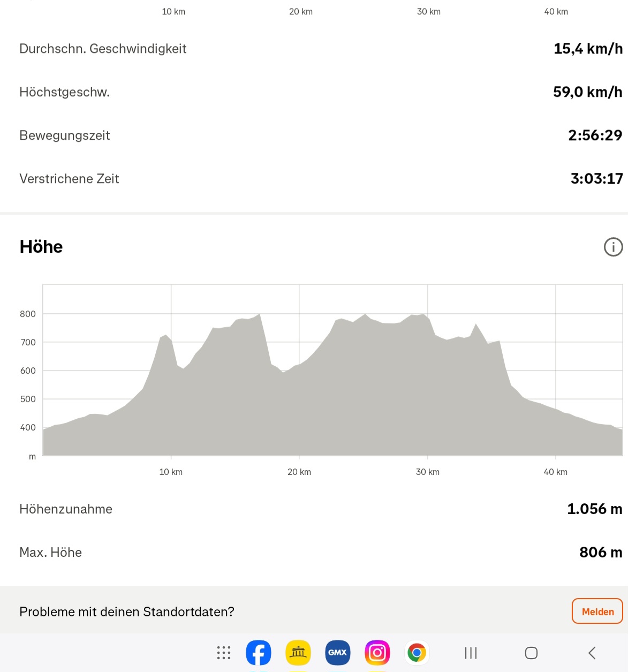Tap 'Probleme mit deinen Standortdaten?' text

(127, 611)
